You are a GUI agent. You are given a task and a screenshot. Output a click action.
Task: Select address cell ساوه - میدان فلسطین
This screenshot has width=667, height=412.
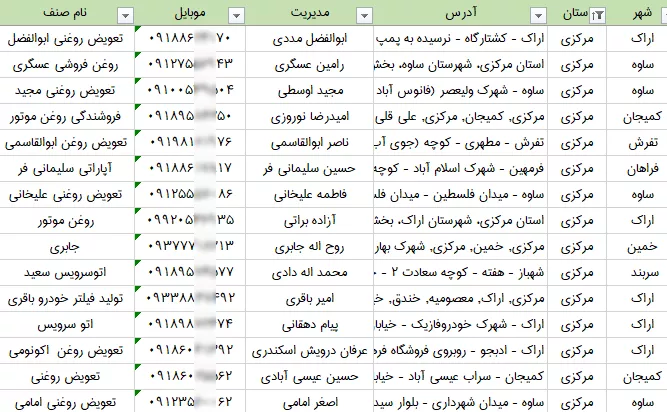[x=460, y=195]
